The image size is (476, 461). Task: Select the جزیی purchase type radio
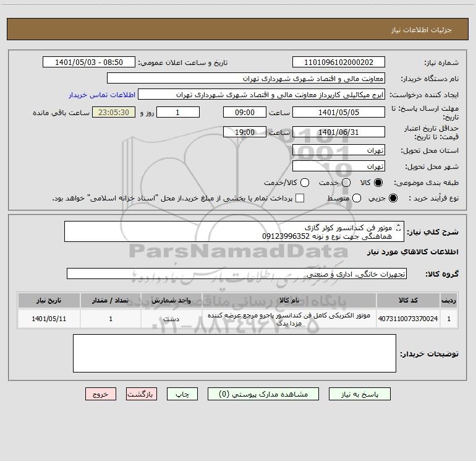click(x=393, y=198)
